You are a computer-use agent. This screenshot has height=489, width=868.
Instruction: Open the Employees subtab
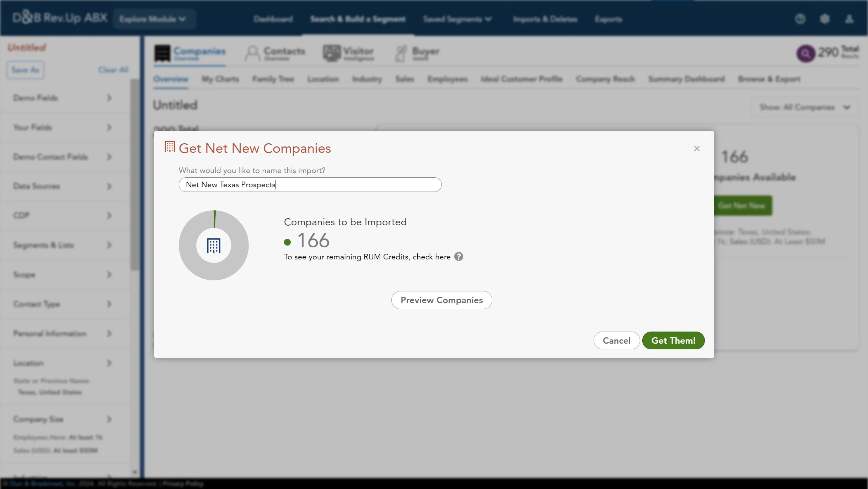tap(447, 79)
